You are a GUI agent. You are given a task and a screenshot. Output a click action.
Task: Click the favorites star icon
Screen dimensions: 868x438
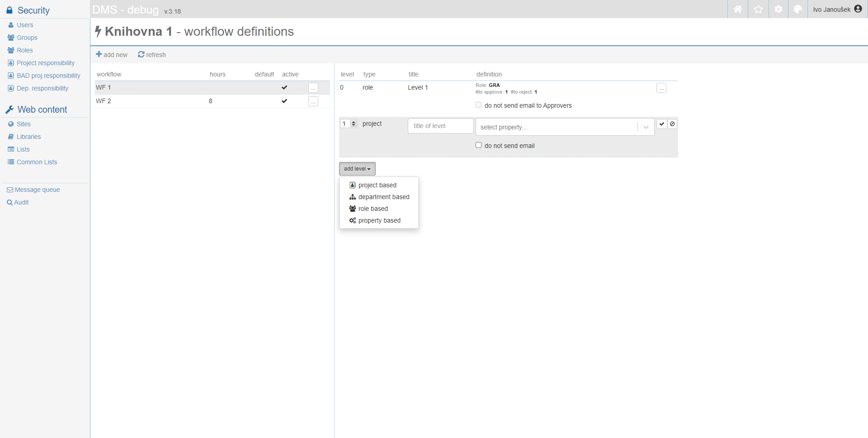click(758, 9)
